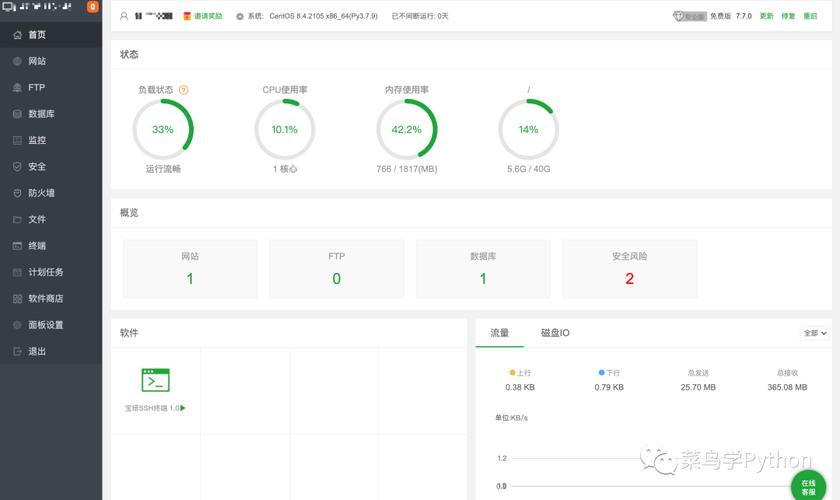Viewport: 840px width, 500px height.
Task: Click the 网站 globe icon in sidebar
Action: coord(17,61)
